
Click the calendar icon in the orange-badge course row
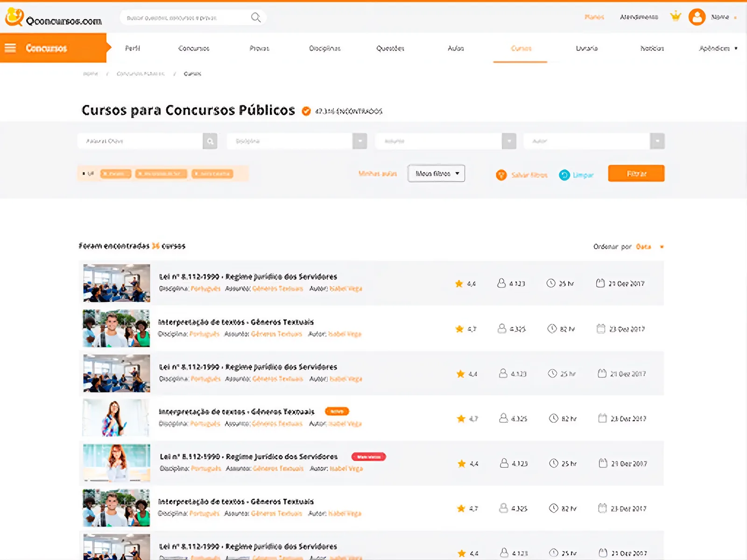pos(603,418)
